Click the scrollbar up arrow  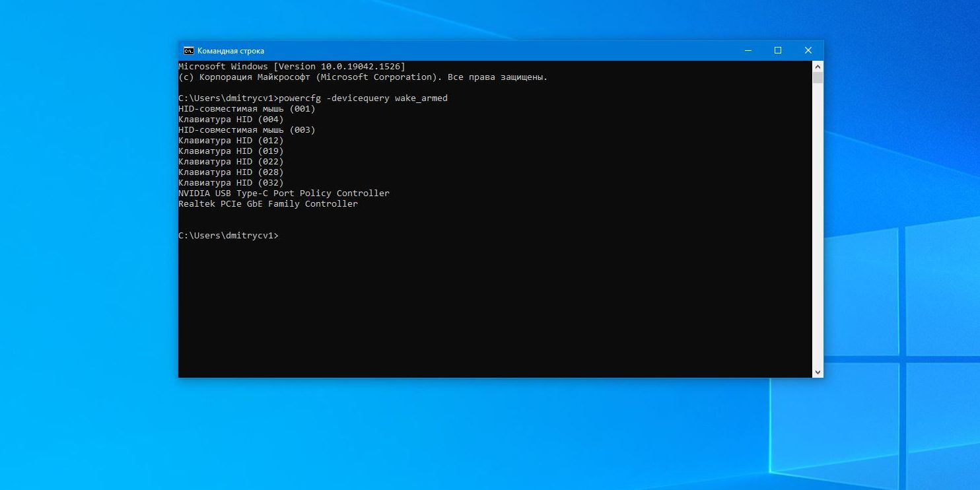coord(818,67)
